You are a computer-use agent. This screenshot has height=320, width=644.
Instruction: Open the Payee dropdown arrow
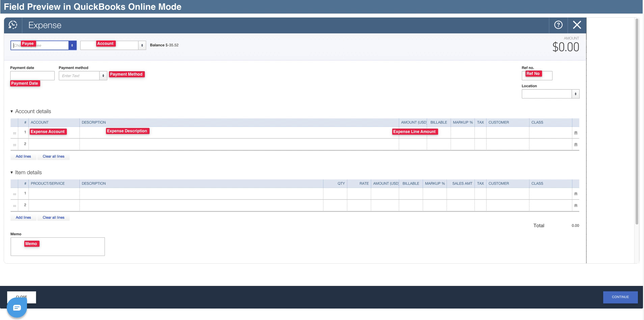click(x=72, y=45)
